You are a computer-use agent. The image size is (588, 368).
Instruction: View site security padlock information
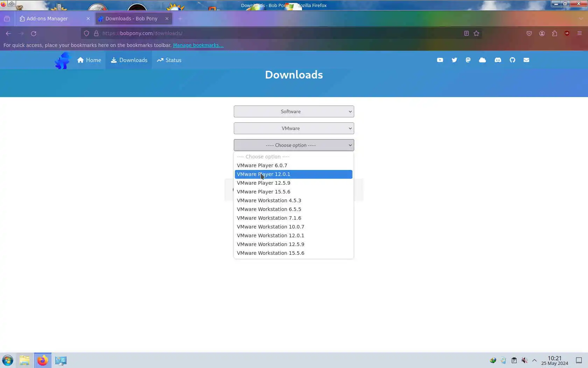click(96, 33)
